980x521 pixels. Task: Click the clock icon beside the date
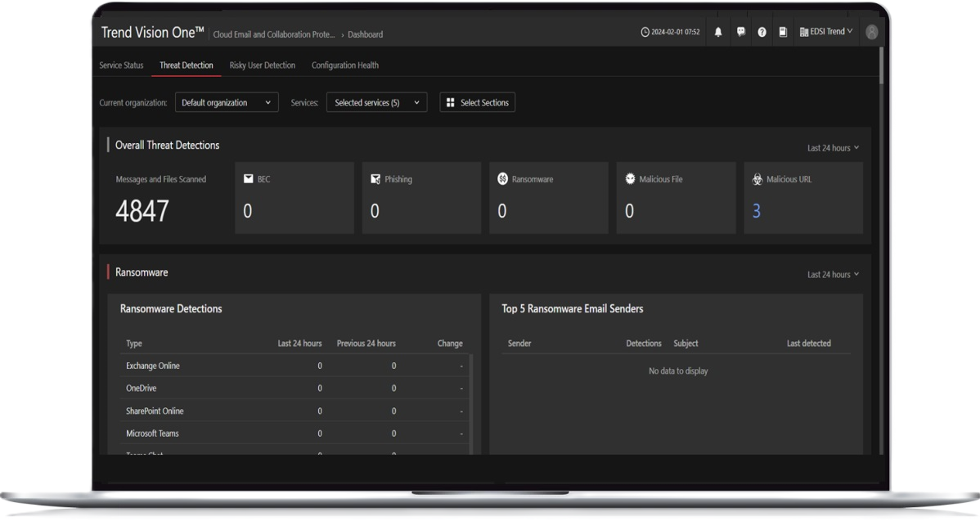click(645, 32)
